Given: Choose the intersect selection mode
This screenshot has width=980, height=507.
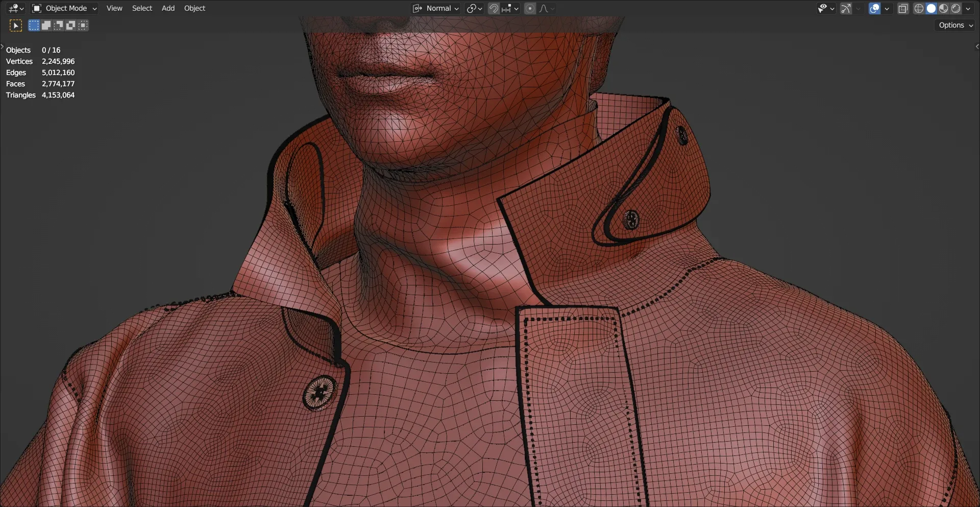Looking at the screenshot, I should pyautogui.click(x=83, y=25).
